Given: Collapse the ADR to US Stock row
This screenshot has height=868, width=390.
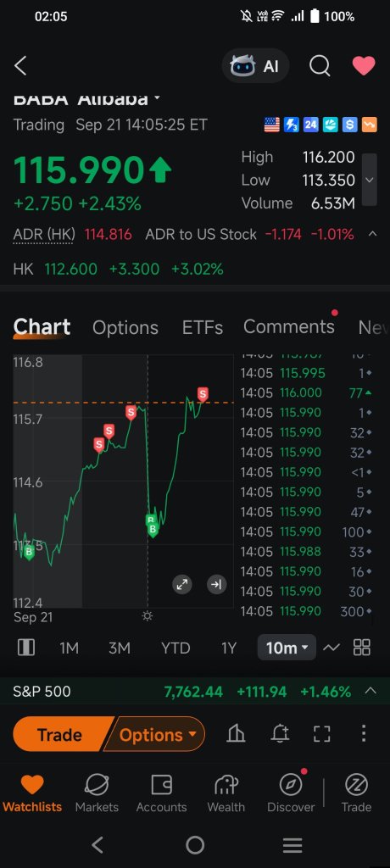Looking at the screenshot, I should click(373, 234).
